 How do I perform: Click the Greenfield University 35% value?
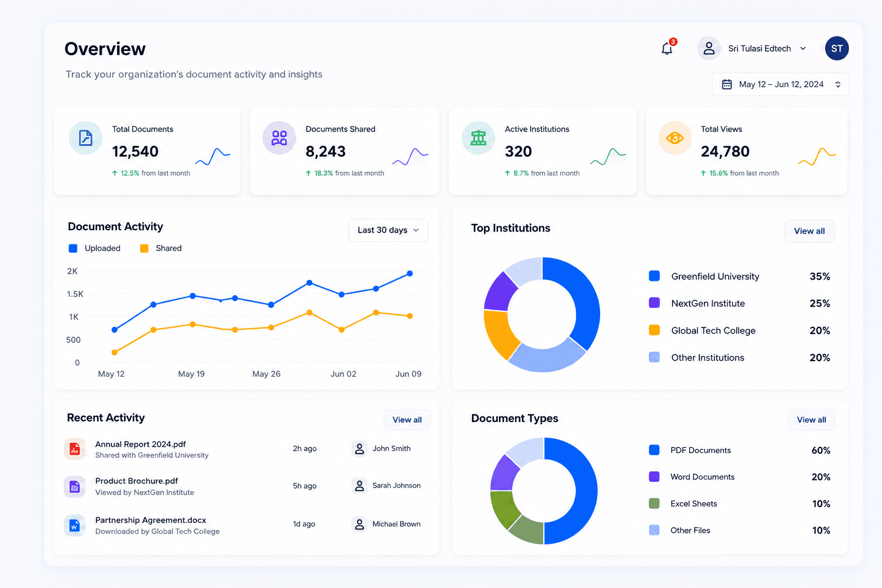click(x=819, y=276)
